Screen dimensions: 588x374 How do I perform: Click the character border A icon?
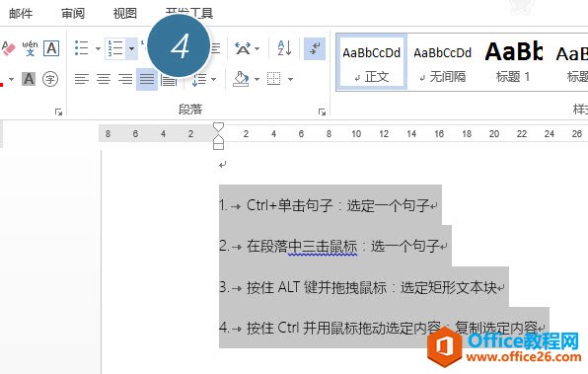point(51,48)
